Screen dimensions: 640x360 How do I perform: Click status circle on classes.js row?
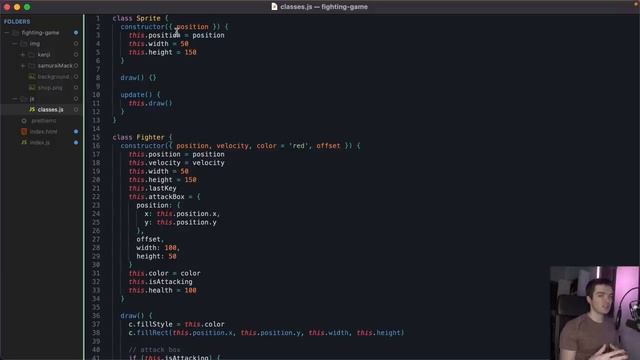(76, 110)
